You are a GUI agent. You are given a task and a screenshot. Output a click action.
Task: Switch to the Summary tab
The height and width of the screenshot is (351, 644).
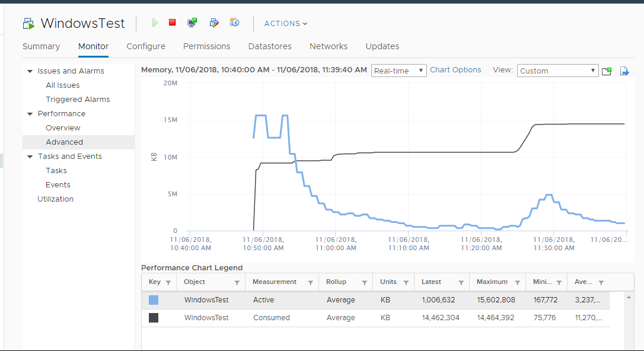(x=41, y=46)
